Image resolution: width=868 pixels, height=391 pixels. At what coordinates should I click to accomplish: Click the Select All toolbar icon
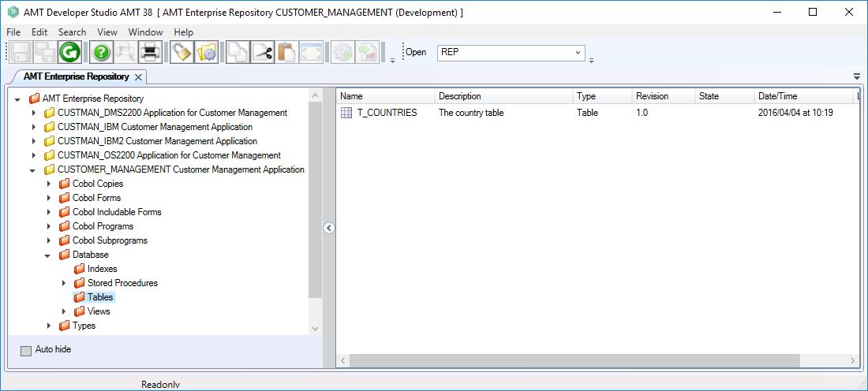[x=311, y=53]
